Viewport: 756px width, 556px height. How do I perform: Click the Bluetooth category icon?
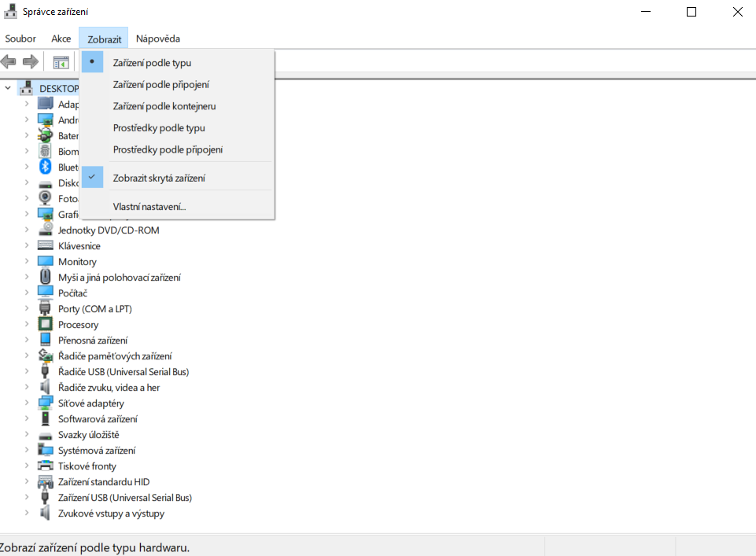pos(46,167)
